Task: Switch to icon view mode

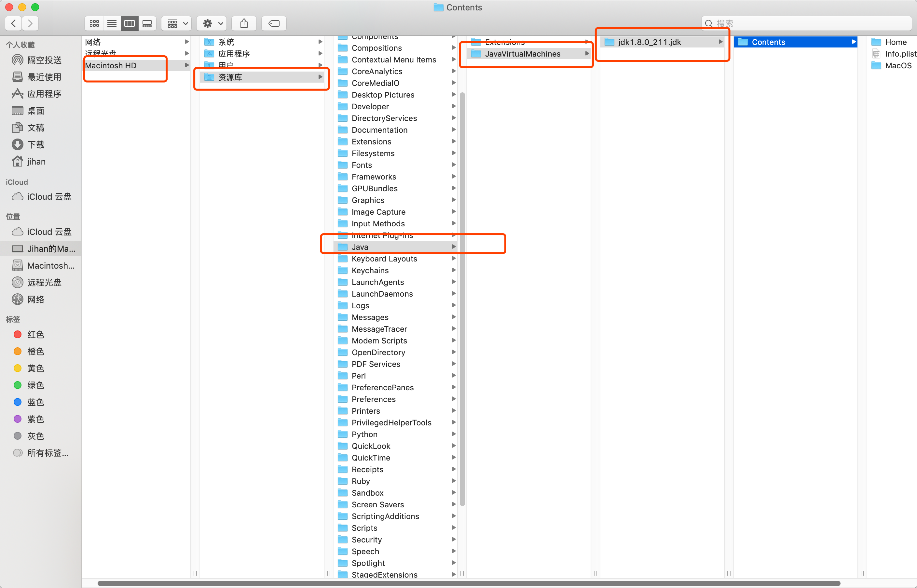Action: click(94, 24)
